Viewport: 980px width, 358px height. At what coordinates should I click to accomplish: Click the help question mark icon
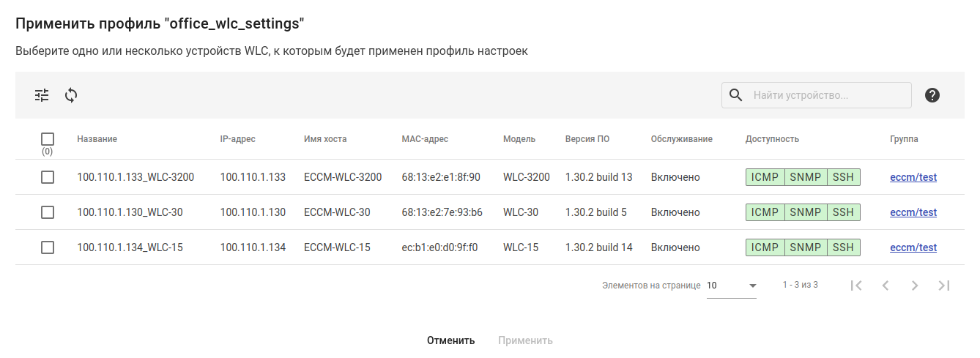[932, 95]
